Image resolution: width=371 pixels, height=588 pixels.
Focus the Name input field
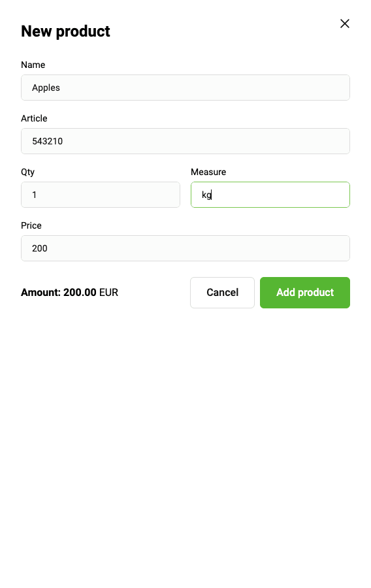[185, 88]
